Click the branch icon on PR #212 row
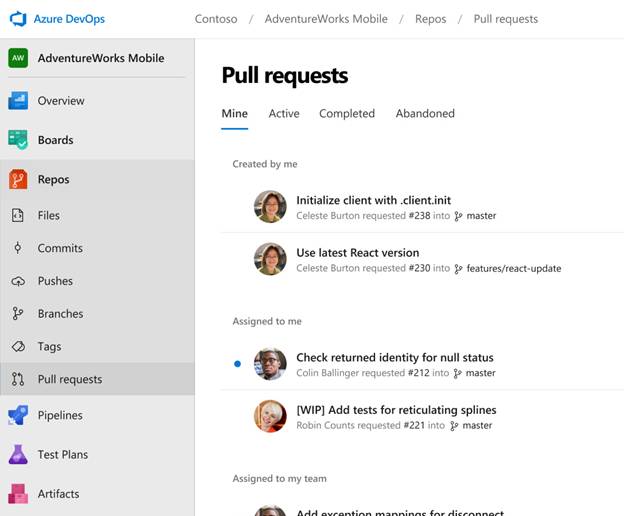This screenshot has height=516, width=624. pos(458,373)
